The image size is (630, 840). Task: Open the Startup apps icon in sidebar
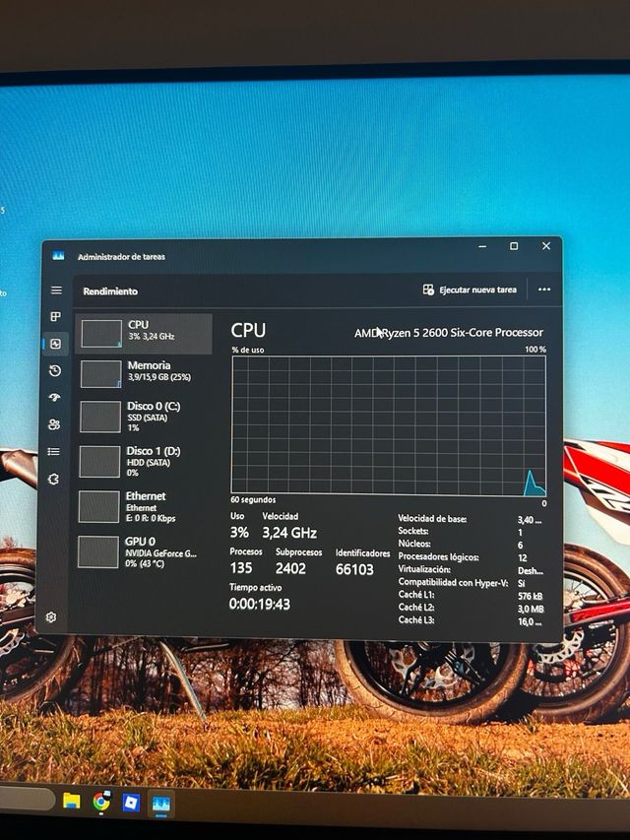[x=55, y=398]
